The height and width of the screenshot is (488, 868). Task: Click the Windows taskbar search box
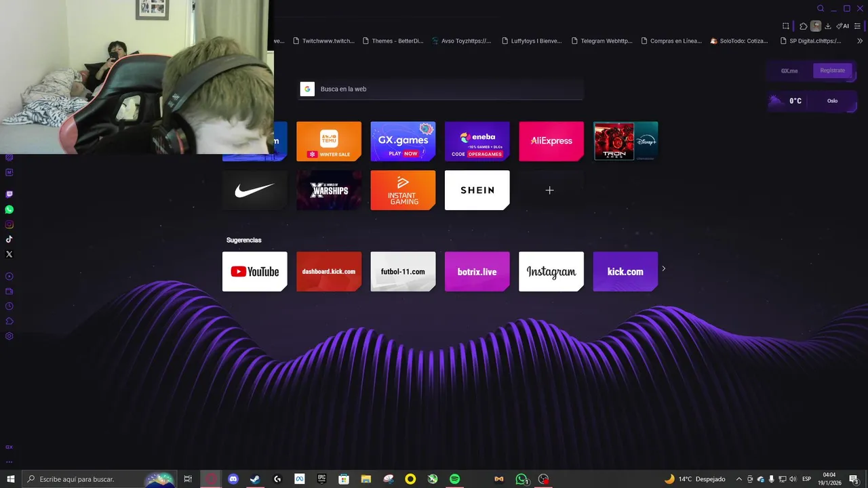tap(98, 479)
